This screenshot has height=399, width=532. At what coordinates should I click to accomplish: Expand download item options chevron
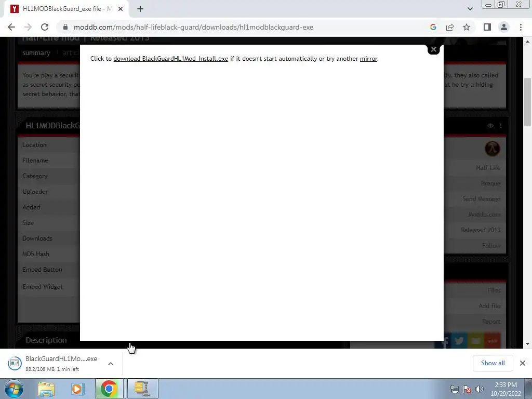pos(111,363)
